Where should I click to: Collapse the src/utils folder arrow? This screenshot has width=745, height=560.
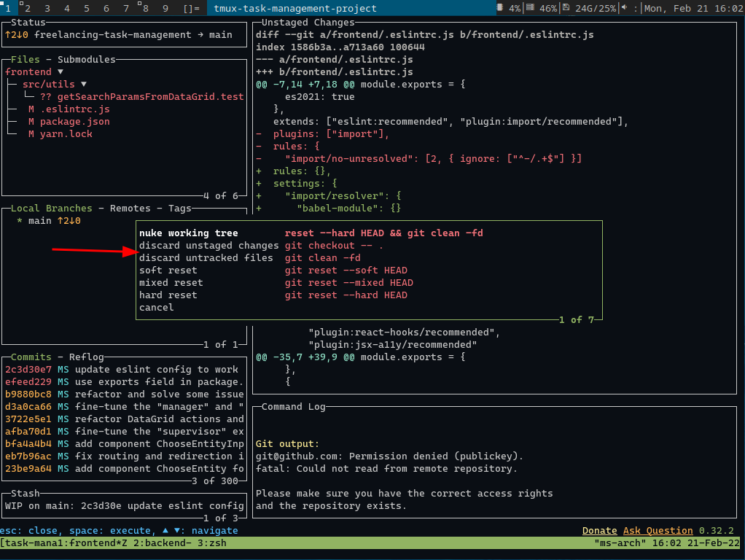(x=84, y=84)
